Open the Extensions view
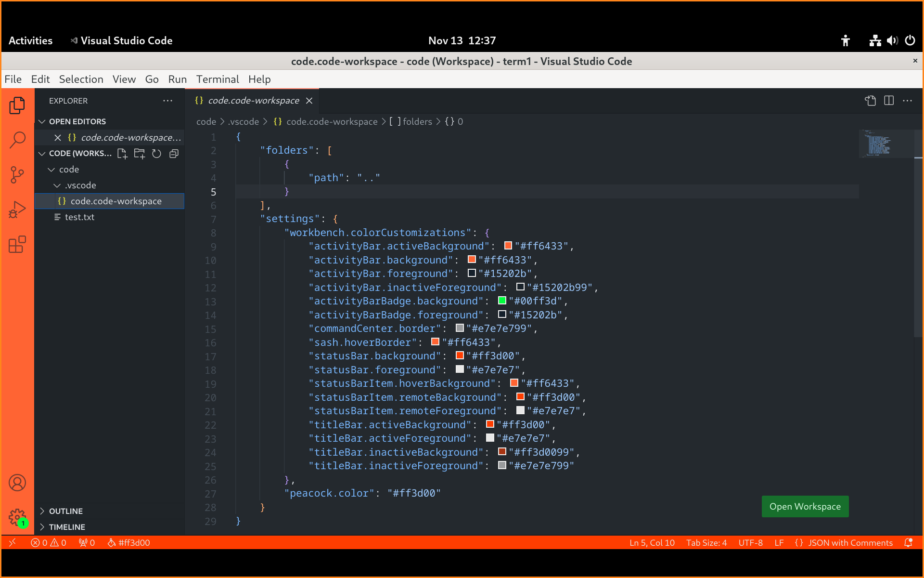The image size is (924, 578). tap(17, 245)
